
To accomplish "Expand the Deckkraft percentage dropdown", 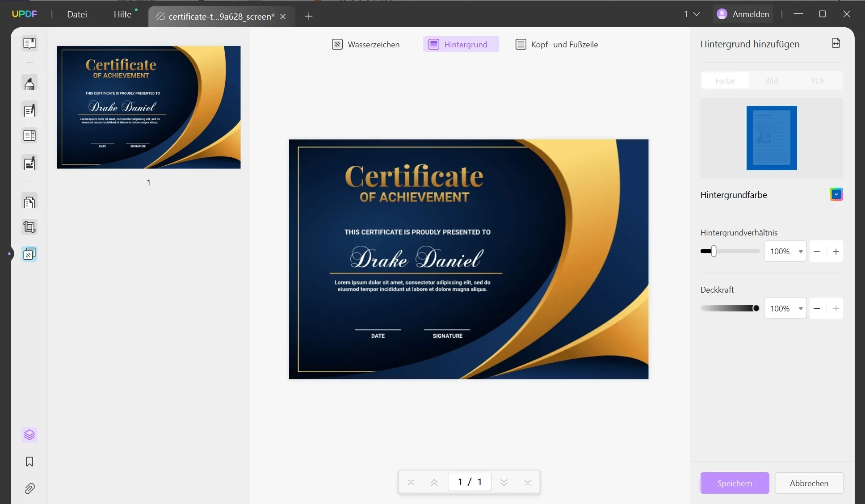I will pyautogui.click(x=800, y=309).
